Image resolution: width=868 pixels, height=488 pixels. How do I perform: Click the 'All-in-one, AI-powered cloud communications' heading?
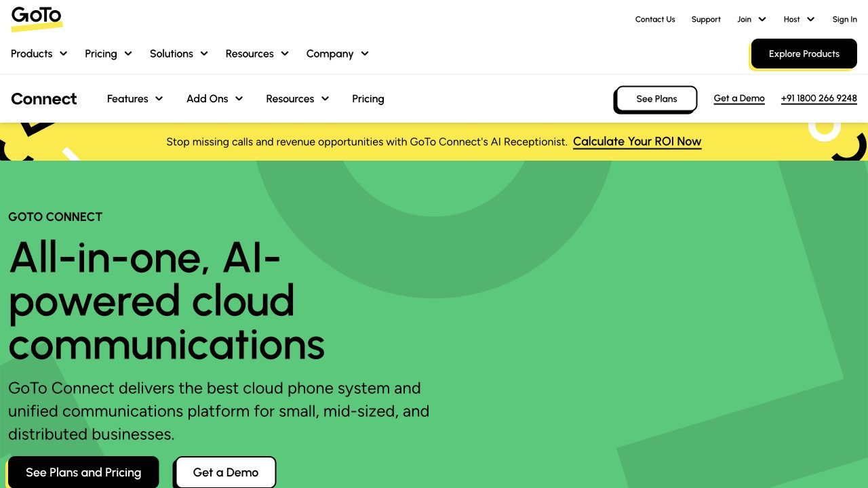click(167, 301)
